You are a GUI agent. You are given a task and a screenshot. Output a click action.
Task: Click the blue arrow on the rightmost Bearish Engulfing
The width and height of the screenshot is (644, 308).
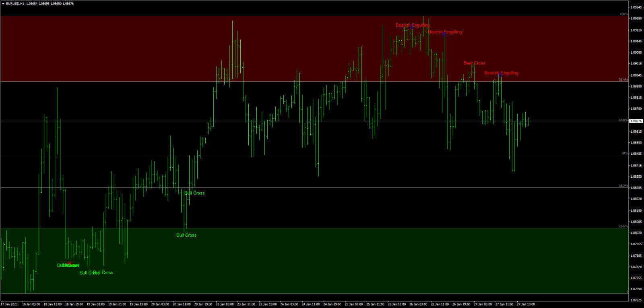500,75
